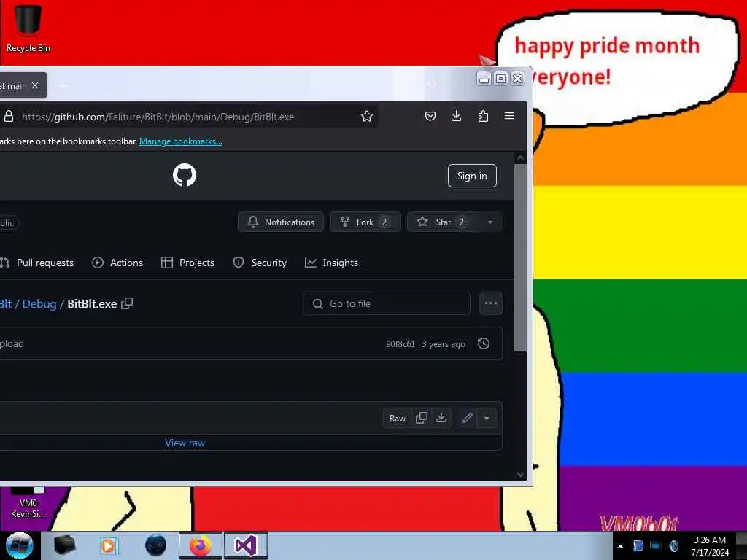The height and width of the screenshot is (560, 747).
Task: Show hidden system tray icons arrow
Action: [620, 546]
